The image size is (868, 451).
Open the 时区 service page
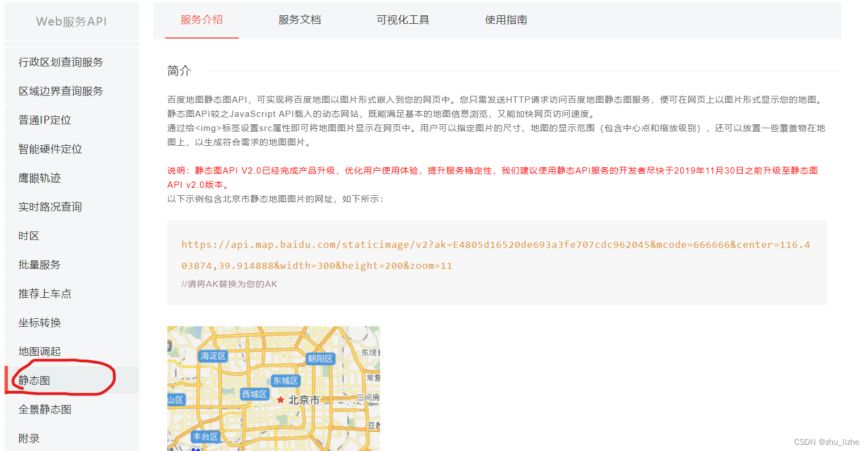(x=29, y=235)
